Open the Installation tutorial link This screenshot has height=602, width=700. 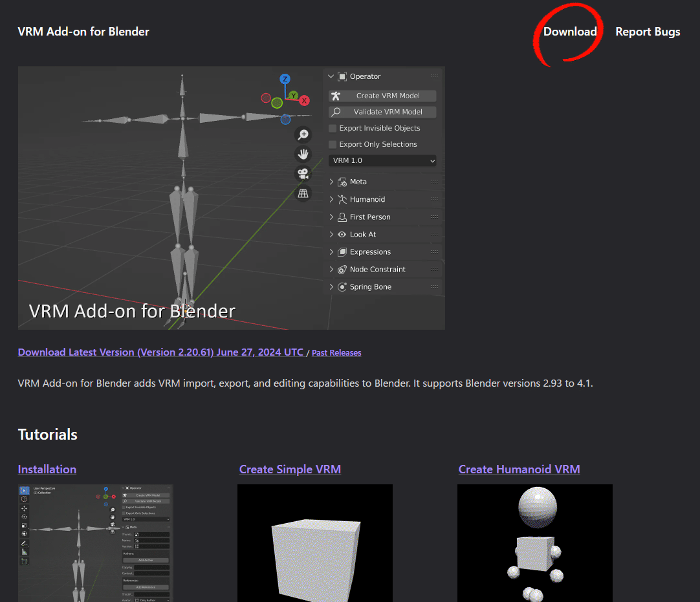click(x=47, y=469)
